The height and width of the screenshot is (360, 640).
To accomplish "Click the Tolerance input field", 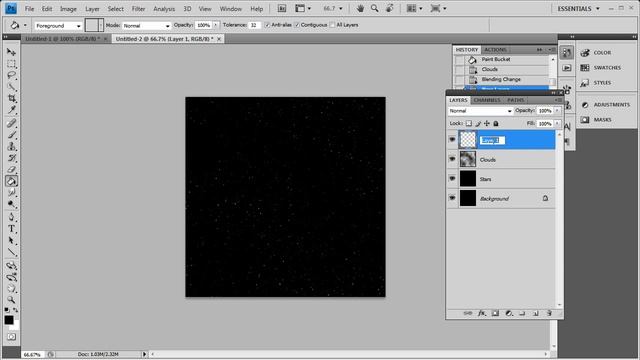I will click(x=254, y=25).
